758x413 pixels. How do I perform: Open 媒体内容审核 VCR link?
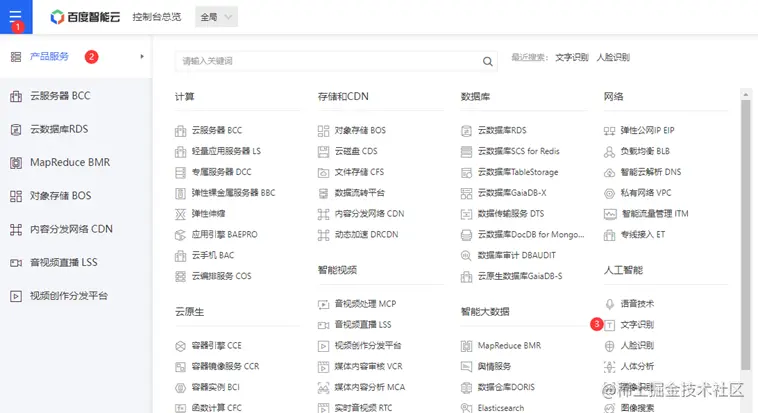[x=368, y=366]
